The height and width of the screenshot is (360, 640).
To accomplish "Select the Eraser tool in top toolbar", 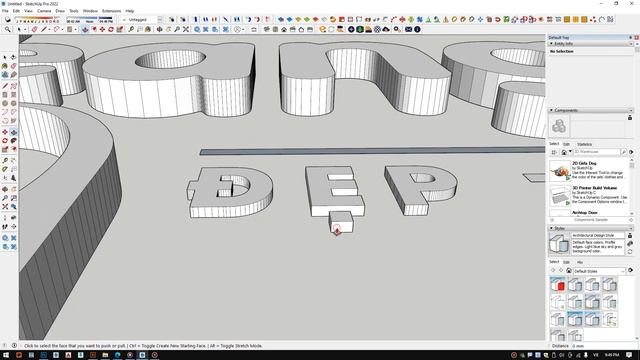I will click(x=34, y=29).
